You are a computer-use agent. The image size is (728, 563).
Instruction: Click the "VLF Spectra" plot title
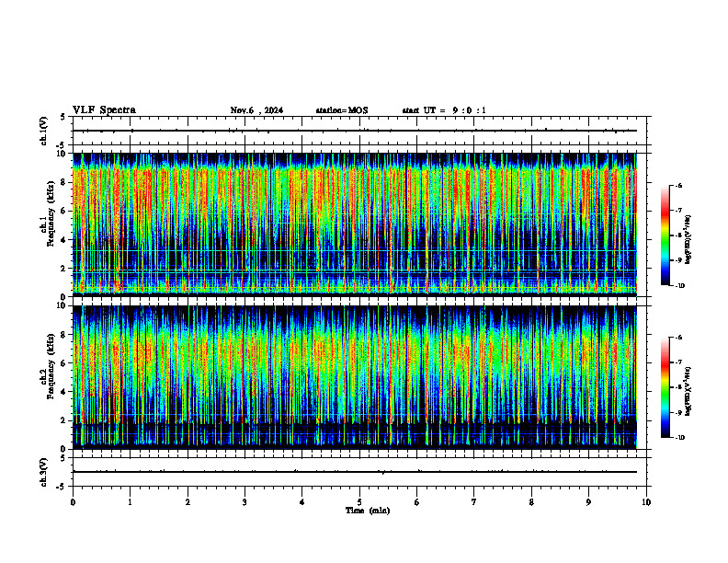pyautogui.click(x=104, y=109)
